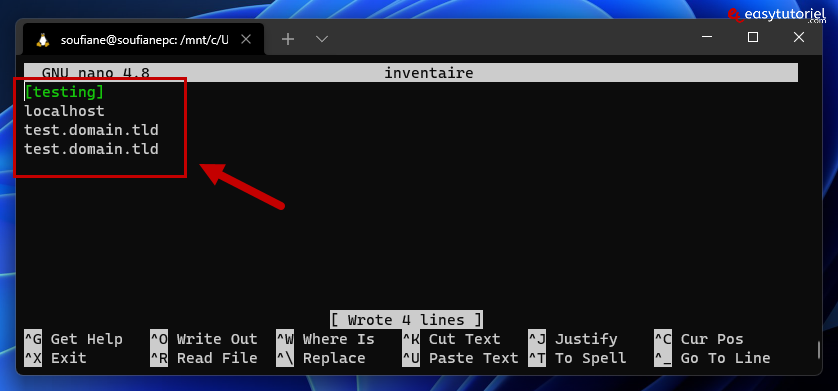The width and height of the screenshot is (838, 391).
Task: Click the GNU nano 4.8 label
Action: coord(96,73)
